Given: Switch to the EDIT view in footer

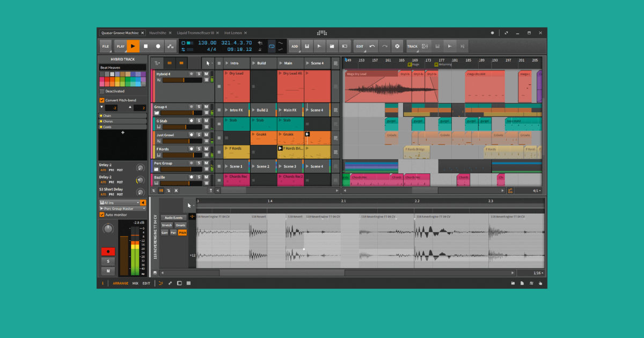Looking at the screenshot, I should tap(146, 283).
